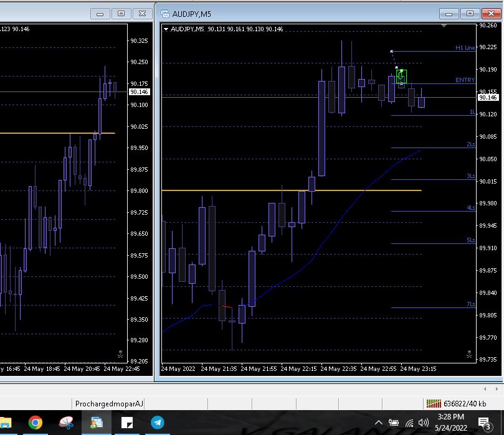Select the green trade entry marker
This screenshot has height=435, width=504.
pos(401,77)
